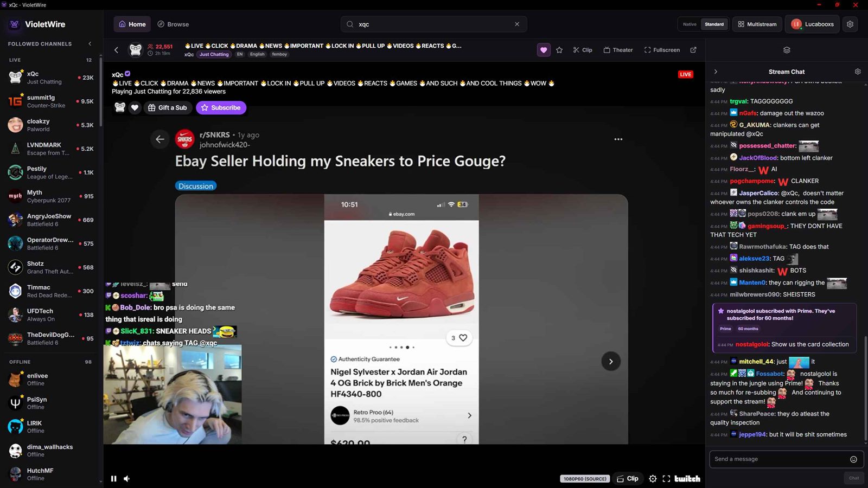The image size is (868, 488).
Task: Pause the stream playback
Action: (x=113, y=479)
